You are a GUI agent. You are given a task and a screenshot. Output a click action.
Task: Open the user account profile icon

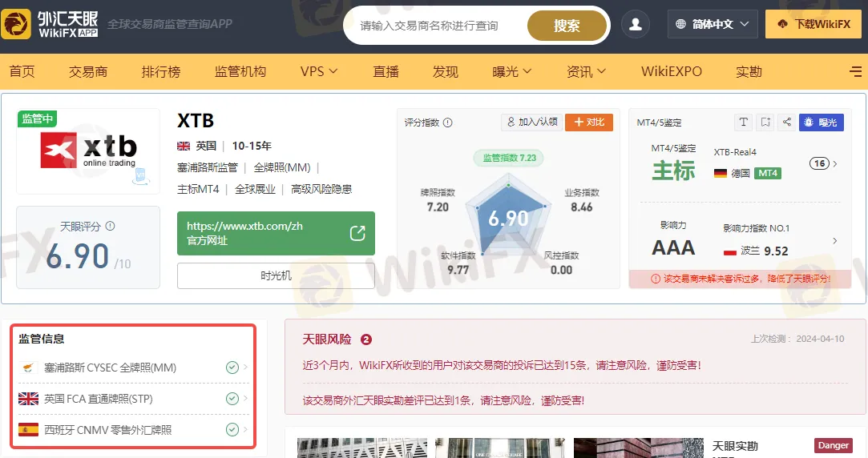(x=636, y=24)
